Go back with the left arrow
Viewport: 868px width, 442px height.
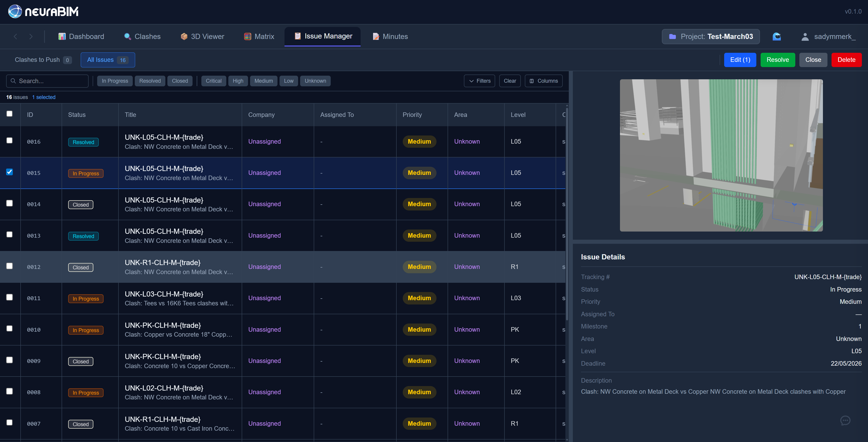[x=15, y=36]
